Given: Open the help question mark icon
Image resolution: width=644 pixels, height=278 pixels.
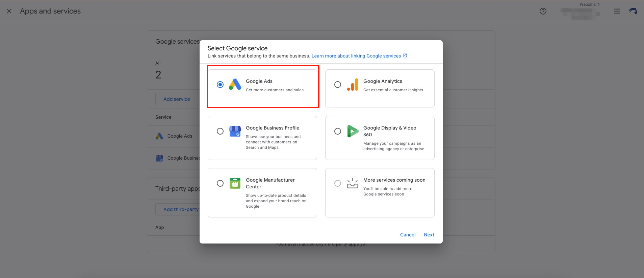Looking at the screenshot, I should click(x=543, y=11).
